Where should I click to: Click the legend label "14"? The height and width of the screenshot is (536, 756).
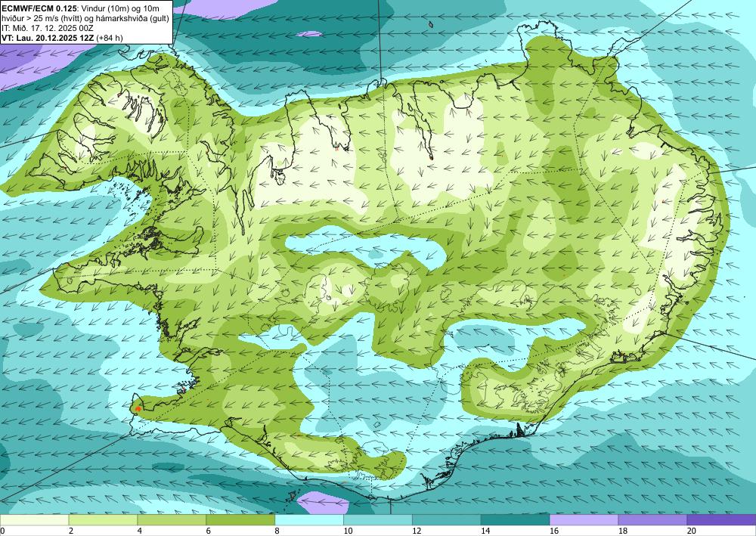pos(485,531)
